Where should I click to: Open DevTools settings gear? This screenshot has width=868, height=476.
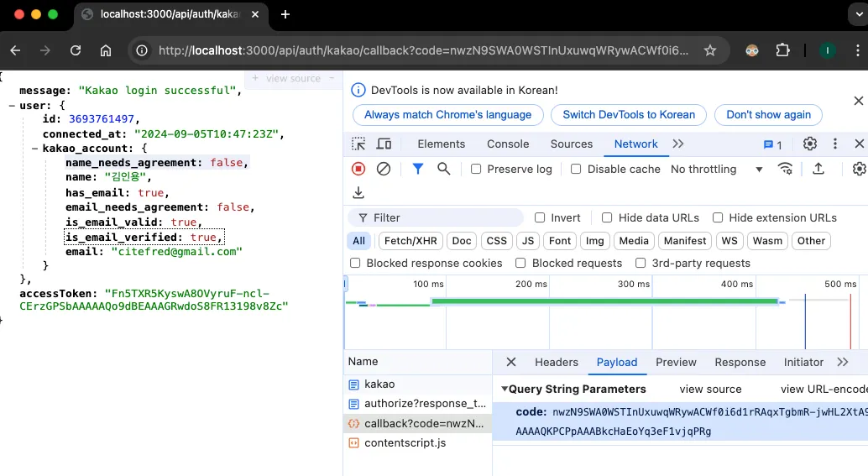click(x=810, y=144)
